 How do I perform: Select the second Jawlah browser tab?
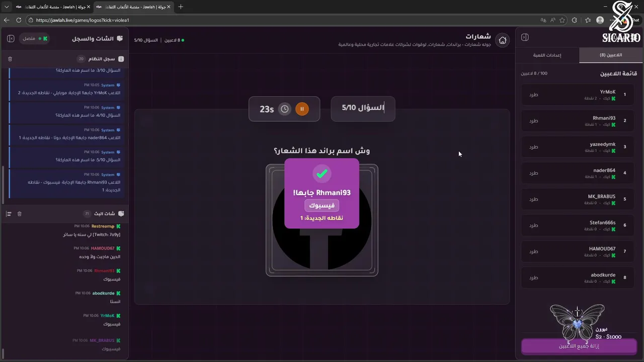coord(133,7)
